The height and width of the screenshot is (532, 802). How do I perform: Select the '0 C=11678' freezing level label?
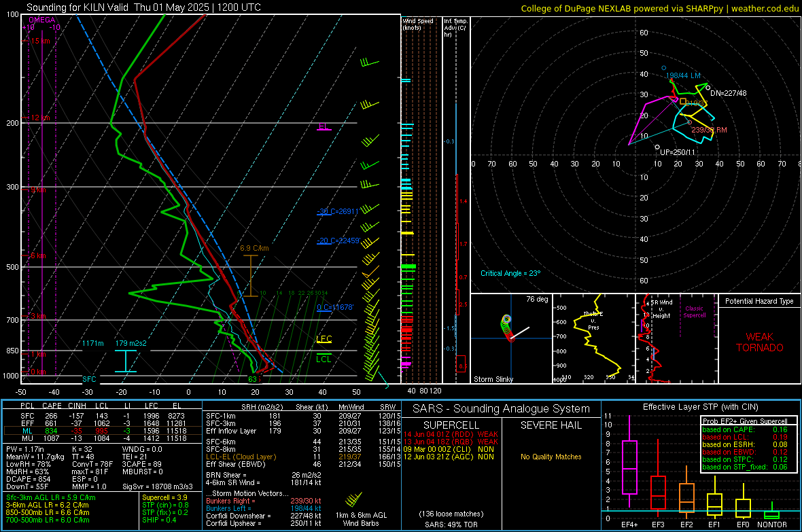[335, 307]
